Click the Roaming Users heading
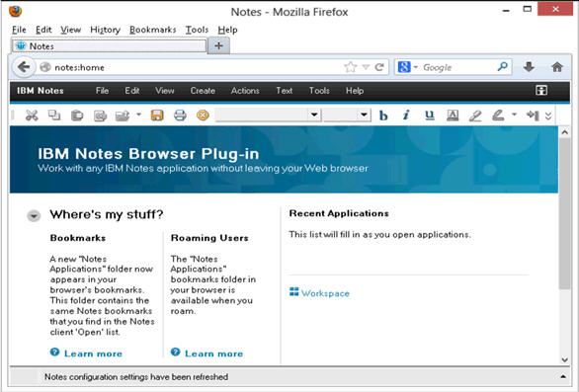 [209, 238]
